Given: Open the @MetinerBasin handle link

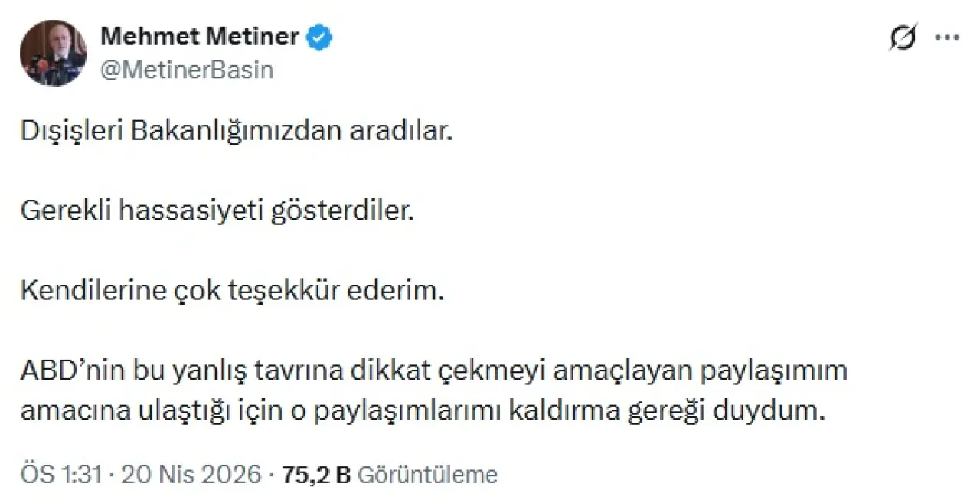Looking at the screenshot, I should (x=187, y=70).
